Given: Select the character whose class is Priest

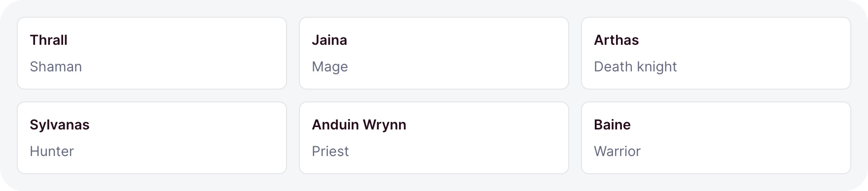Looking at the screenshot, I should pyautogui.click(x=434, y=138).
